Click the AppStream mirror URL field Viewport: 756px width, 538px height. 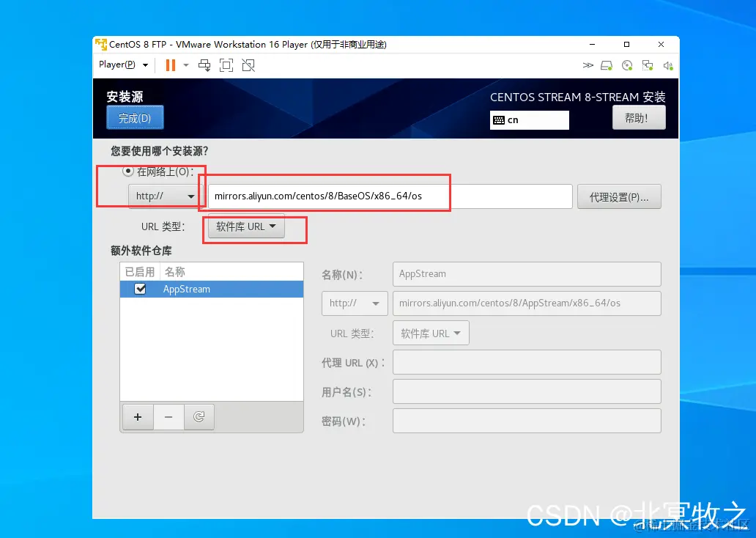527,303
